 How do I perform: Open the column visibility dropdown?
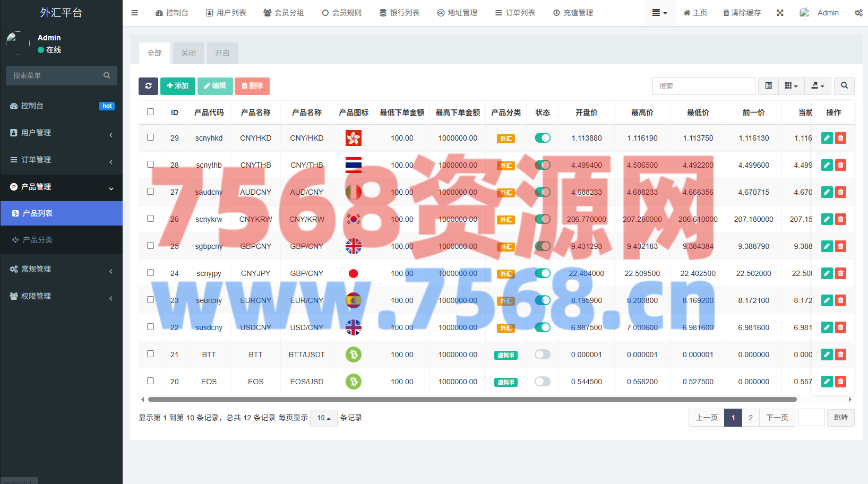(791, 86)
